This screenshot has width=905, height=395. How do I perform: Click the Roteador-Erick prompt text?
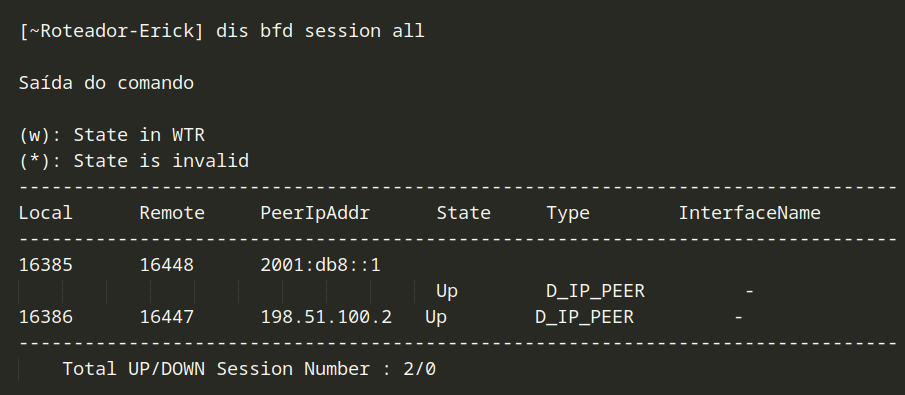(x=111, y=31)
